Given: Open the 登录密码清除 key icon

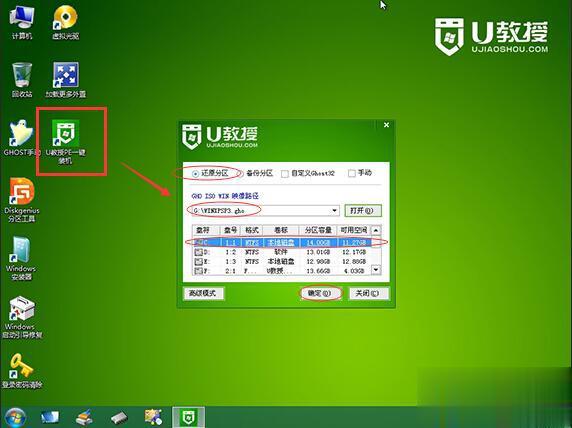Looking at the screenshot, I should click(x=22, y=371).
